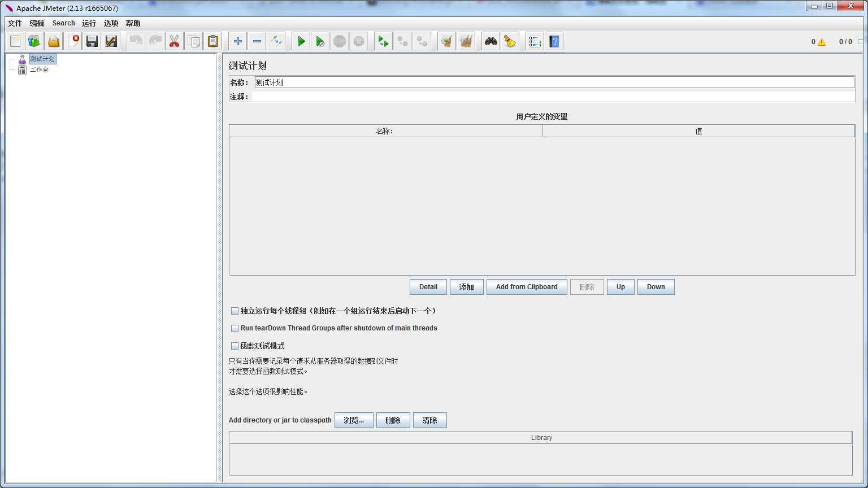Screen dimensions: 868x488
Task: Start test with no pauses icon
Action: [320, 41]
